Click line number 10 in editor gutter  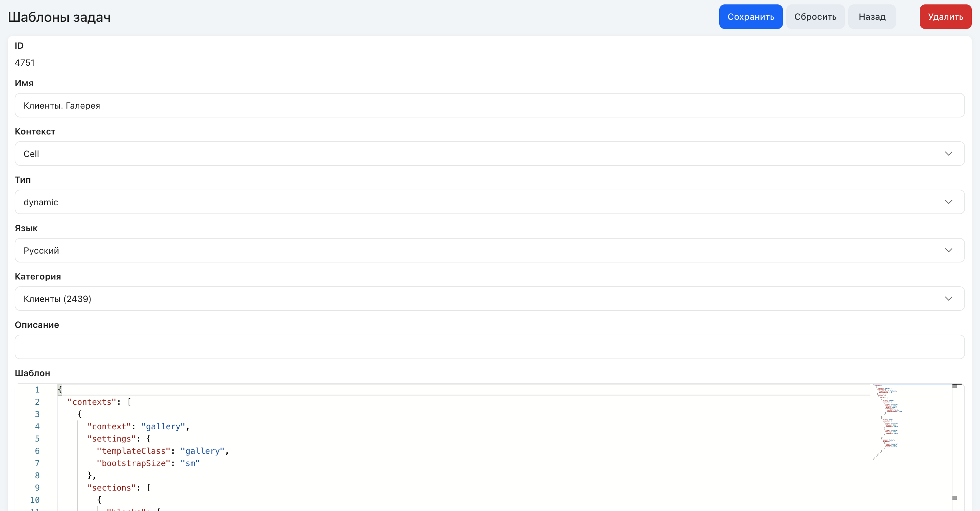(35, 500)
